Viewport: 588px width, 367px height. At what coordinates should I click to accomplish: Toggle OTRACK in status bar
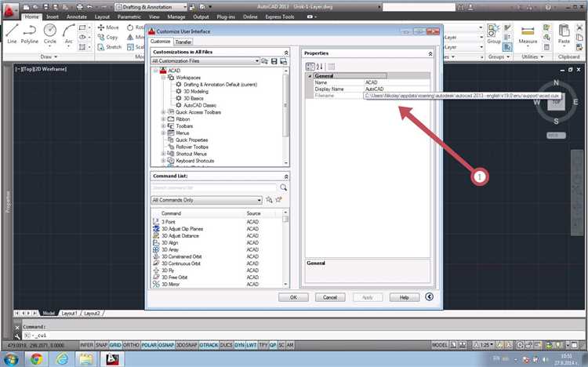coord(209,345)
